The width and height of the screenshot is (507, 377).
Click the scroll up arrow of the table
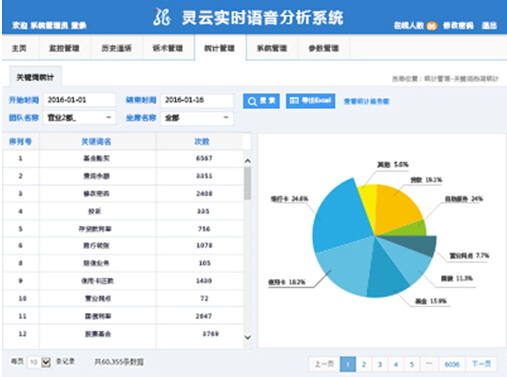pyautogui.click(x=248, y=161)
